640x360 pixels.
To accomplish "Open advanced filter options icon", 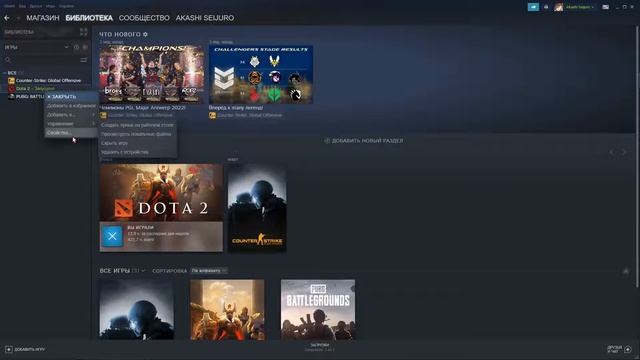I will click(x=84, y=60).
